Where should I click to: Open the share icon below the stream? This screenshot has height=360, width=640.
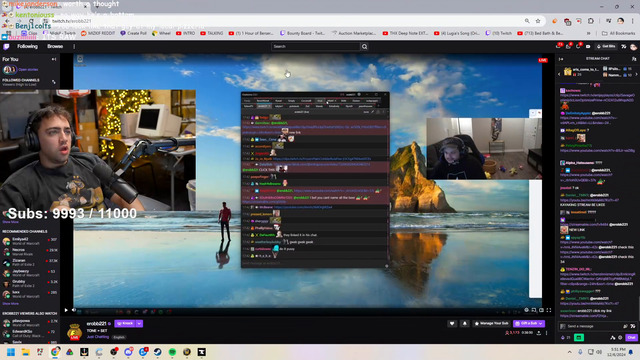(x=539, y=333)
